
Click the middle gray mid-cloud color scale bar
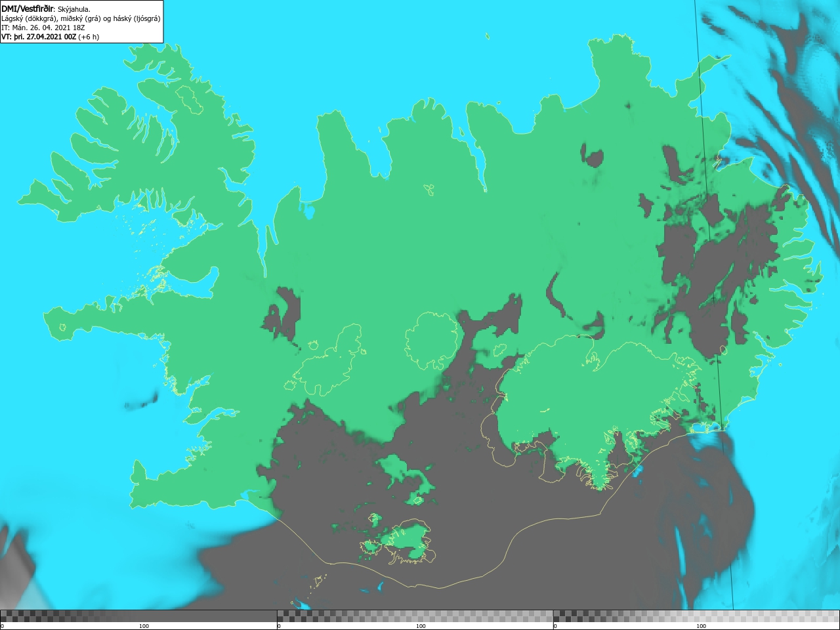(x=415, y=616)
